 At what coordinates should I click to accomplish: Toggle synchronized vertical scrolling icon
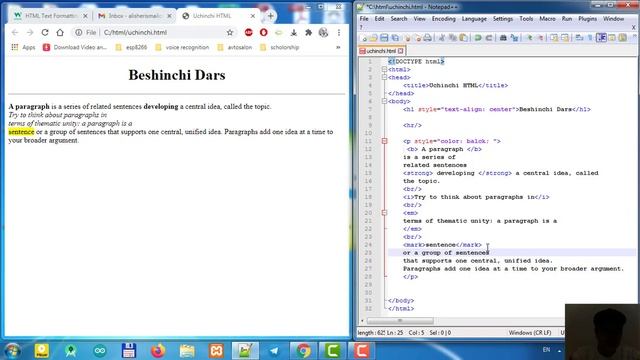(x=553, y=38)
